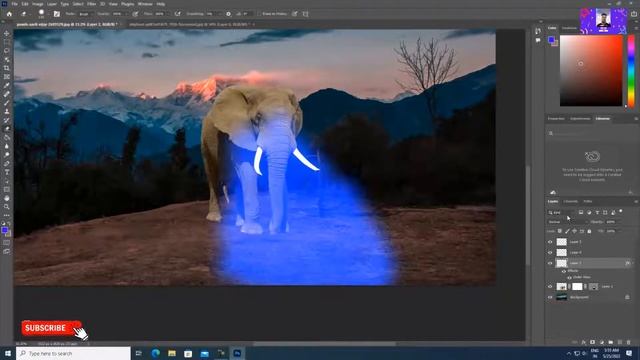Screen dimensions: 640x360
Task: Select the Horizontal Type tool
Action: coord(7,172)
